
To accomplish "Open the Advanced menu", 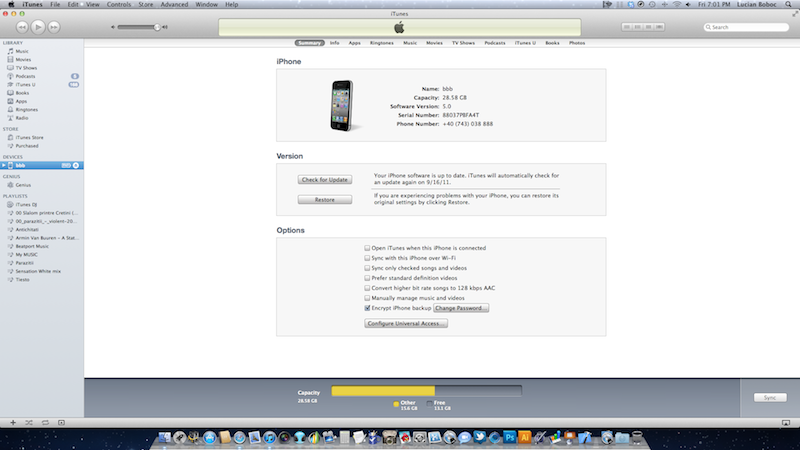I will (x=174, y=4).
